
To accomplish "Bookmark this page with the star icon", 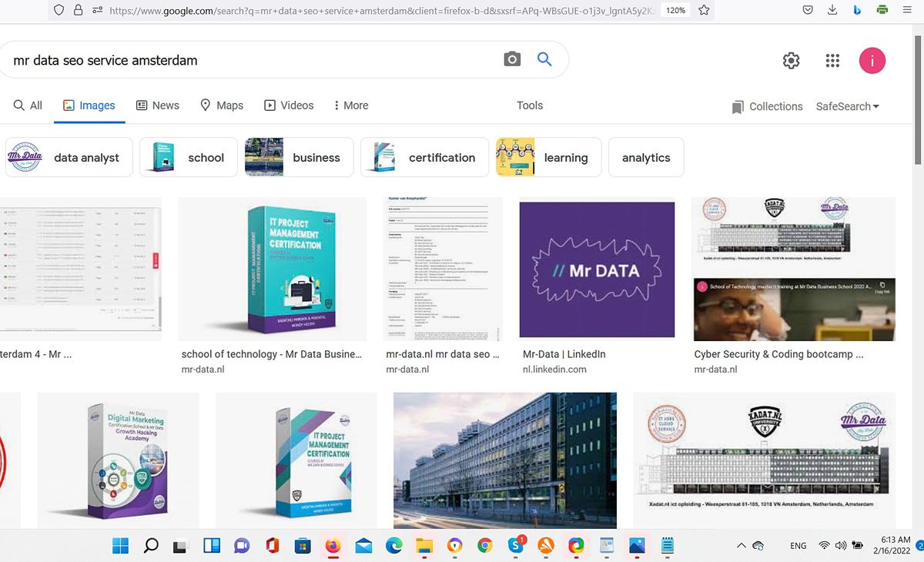I will (x=704, y=10).
